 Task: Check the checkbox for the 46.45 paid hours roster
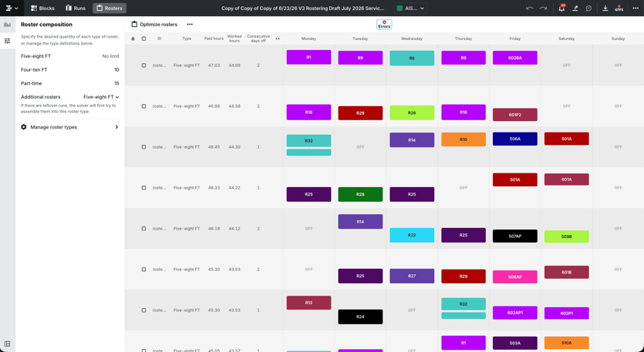click(x=143, y=147)
